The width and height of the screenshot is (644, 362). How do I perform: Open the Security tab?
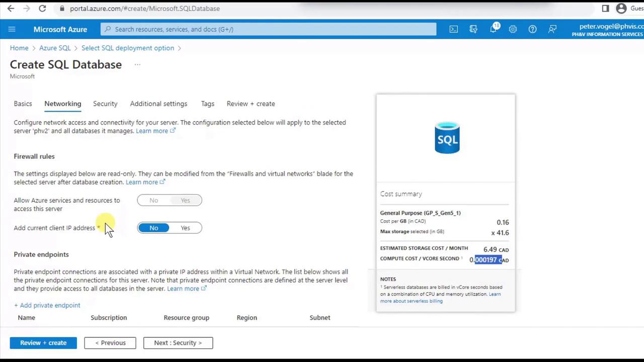(x=105, y=104)
